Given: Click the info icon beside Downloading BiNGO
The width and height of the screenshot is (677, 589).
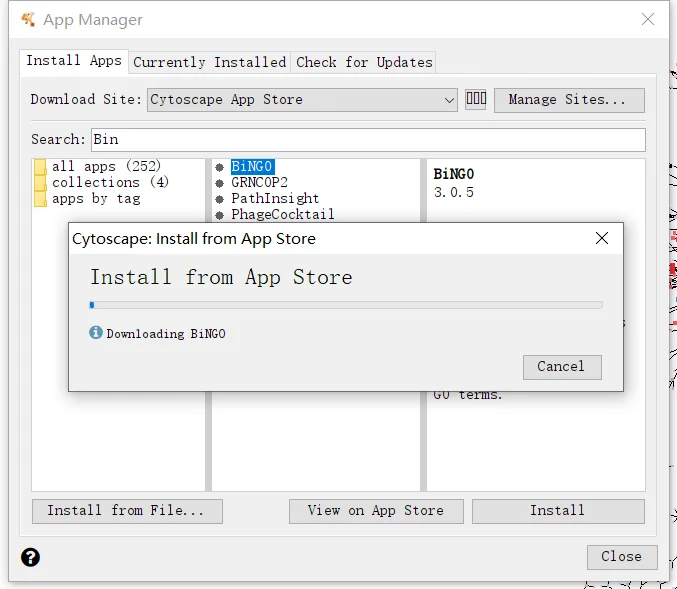Looking at the screenshot, I should [x=96, y=332].
